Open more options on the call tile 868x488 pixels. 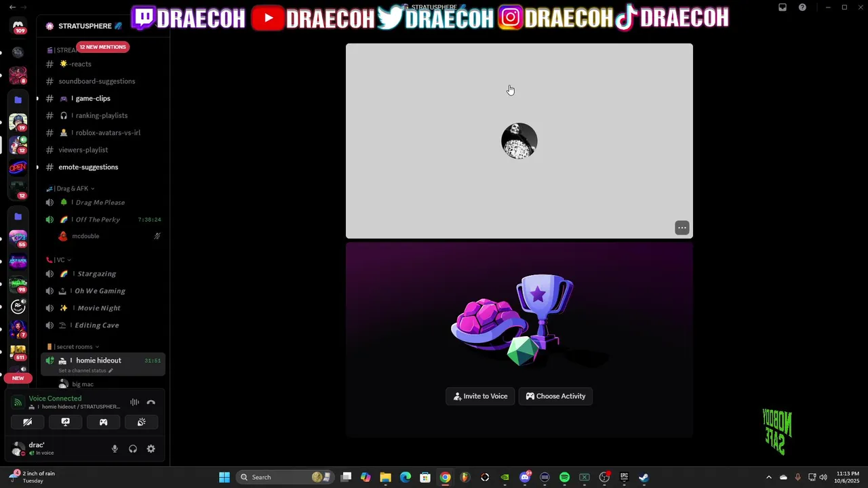pos(682,228)
